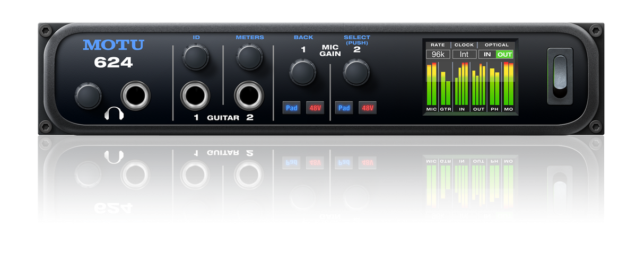The width and height of the screenshot is (644, 278).
Task: Toggle the Pad button for mic 1
Action: click(x=291, y=108)
